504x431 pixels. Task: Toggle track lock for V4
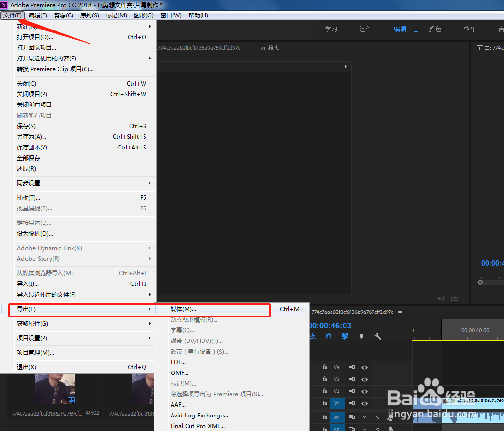tap(325, 367)
